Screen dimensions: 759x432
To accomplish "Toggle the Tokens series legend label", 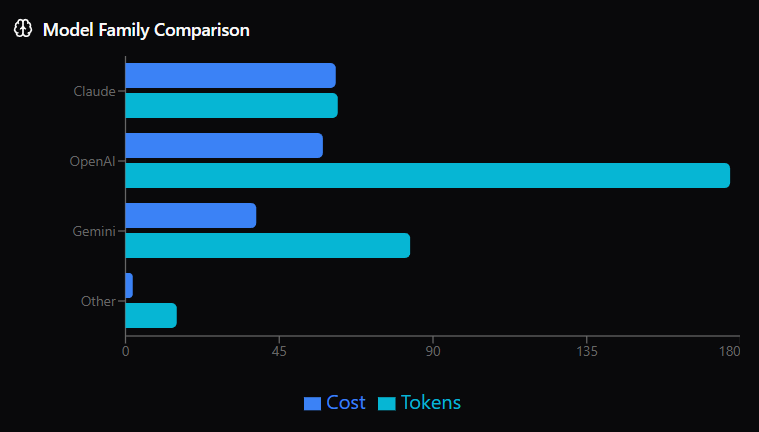I will (x=430, y=403).
